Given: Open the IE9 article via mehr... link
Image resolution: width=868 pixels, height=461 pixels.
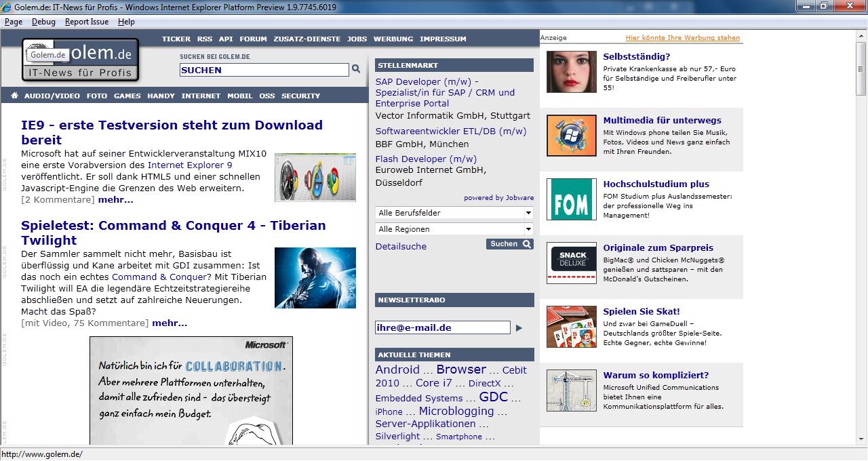Looking at the screenshot, I should coord(116,199).
